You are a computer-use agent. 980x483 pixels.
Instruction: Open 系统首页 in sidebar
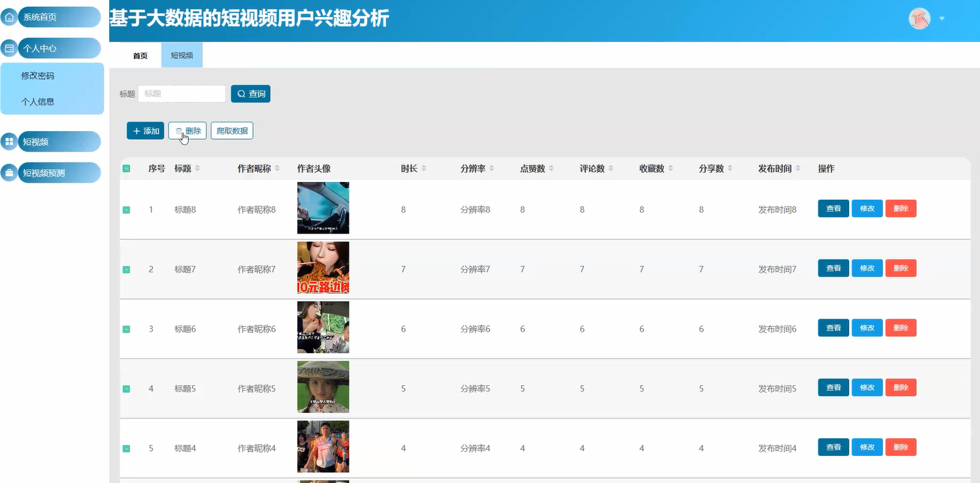click(x=60, y=17)
